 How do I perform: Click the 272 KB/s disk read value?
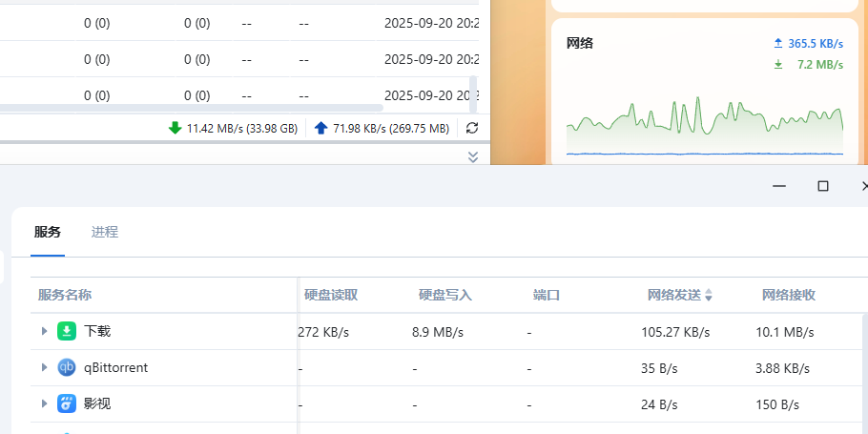[324, 332]
